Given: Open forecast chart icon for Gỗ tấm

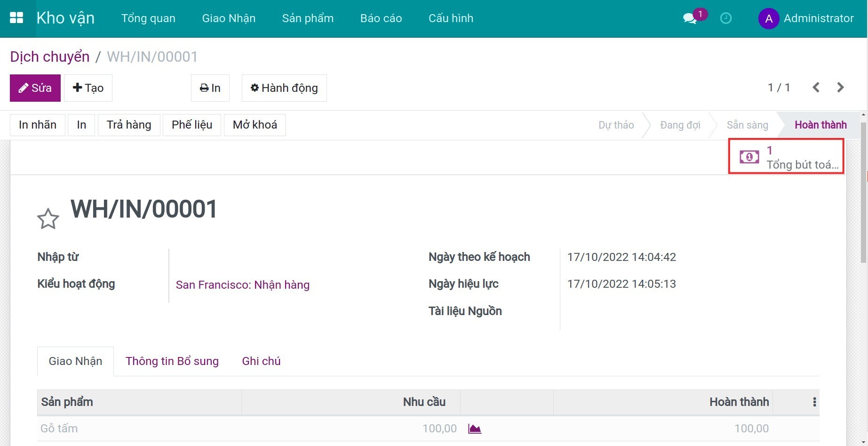Looking at the screenshot, I should (474, 429).
